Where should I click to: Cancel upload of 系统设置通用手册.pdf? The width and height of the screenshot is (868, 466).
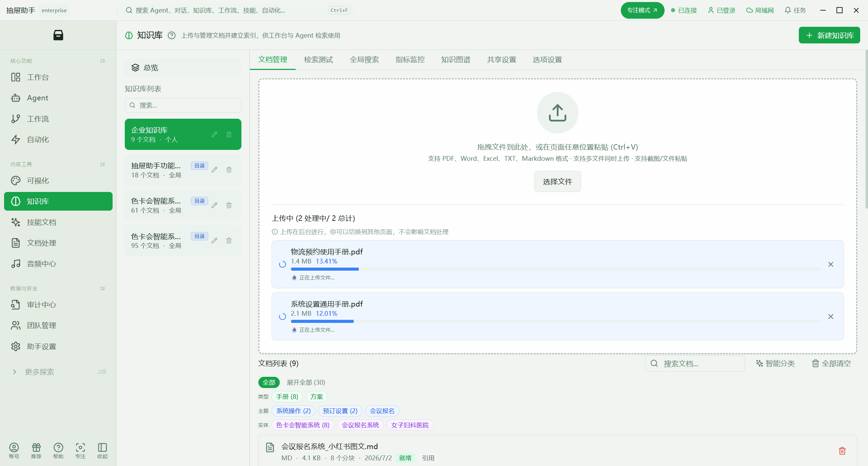[x=831, y=316]
